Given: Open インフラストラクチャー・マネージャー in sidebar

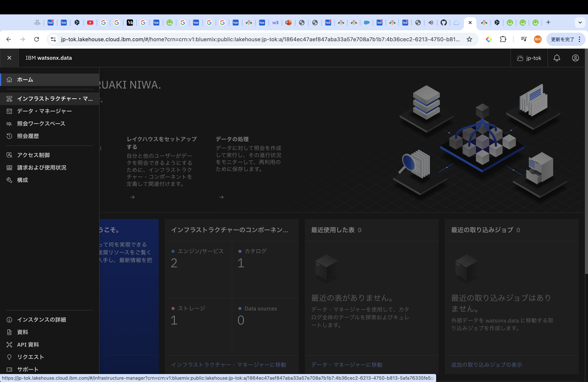Looking at the screenshot, I should (55, 99).
